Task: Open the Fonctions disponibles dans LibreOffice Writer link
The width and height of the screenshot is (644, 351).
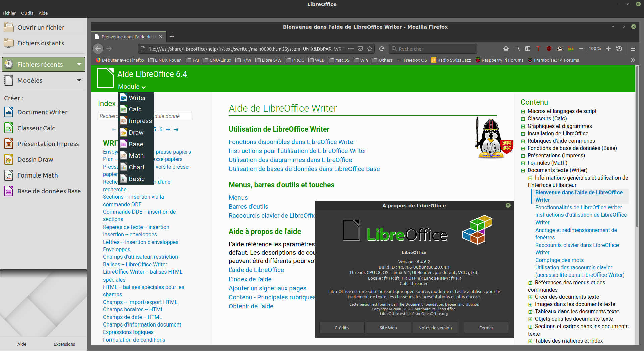Action: click(291, 142)
